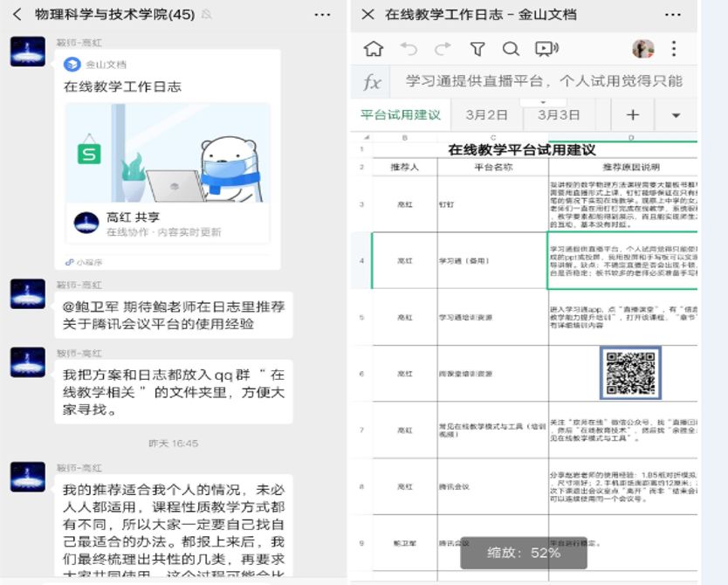Screen dimensions: 728x585
Task: Redo the last undone edit
Action: 443,49
